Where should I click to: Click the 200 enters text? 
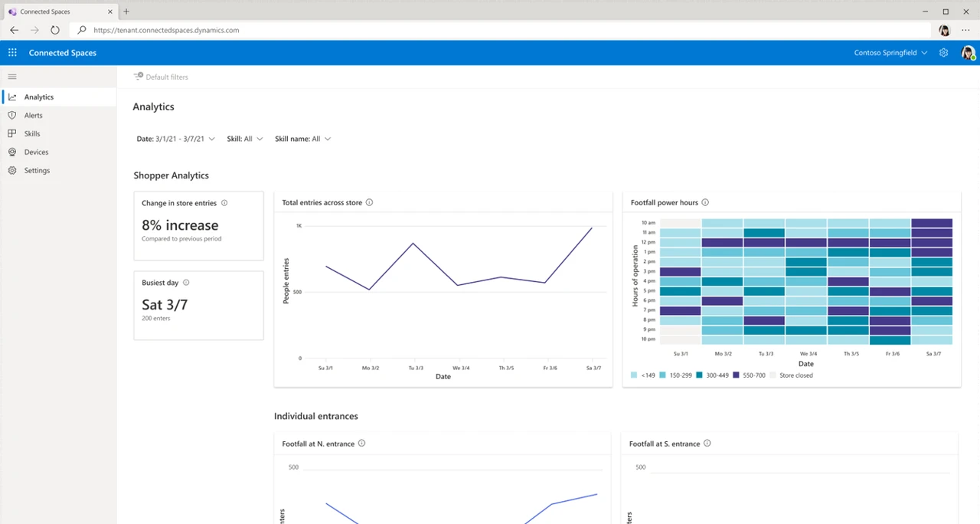[x=156, y=318]
